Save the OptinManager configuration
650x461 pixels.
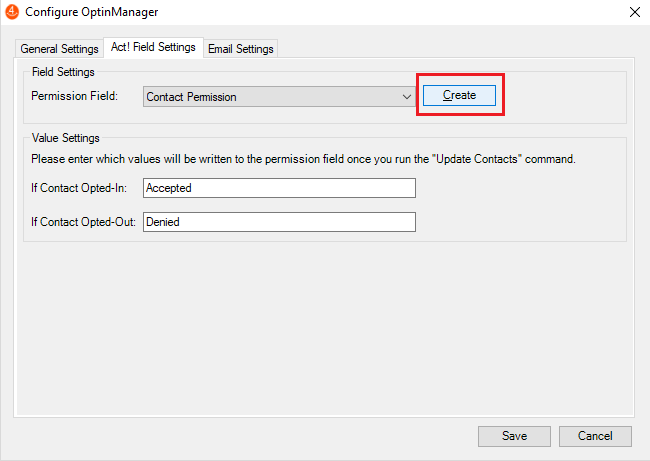coord(514,436)
